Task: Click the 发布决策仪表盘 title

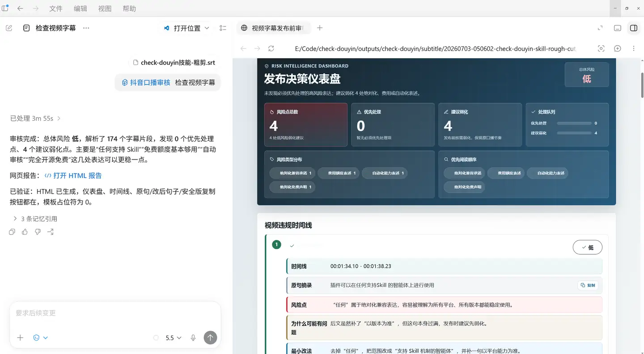Action: [x=302, y=79]
